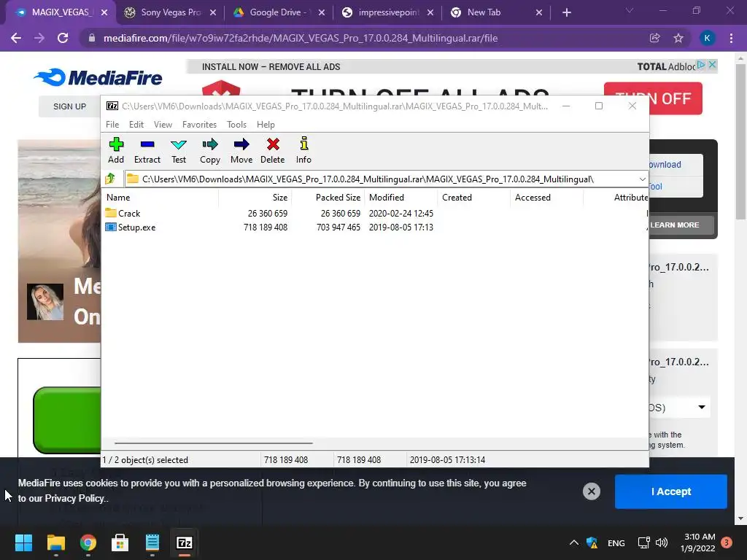Click the share page icon in Chrome
Viewport: 747px width, 560px height.
click(654, 38)
